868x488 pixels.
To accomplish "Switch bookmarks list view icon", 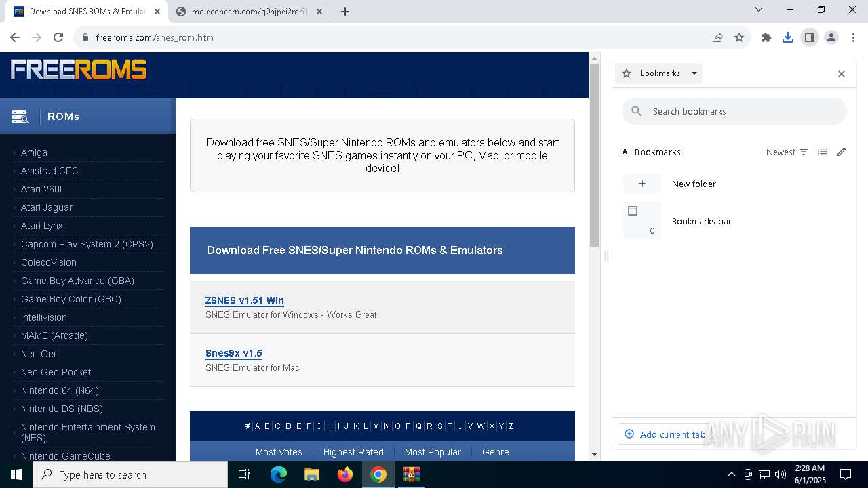I will click(823, 152).
